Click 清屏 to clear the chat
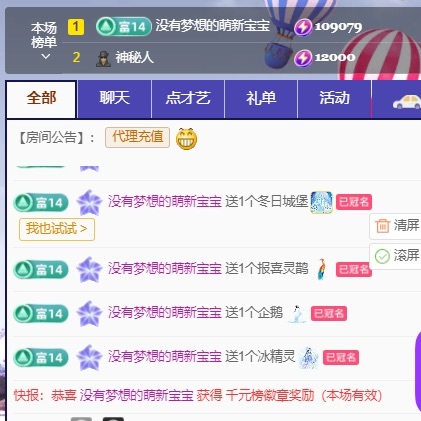421x421 pixels. [x=397, y=226]
